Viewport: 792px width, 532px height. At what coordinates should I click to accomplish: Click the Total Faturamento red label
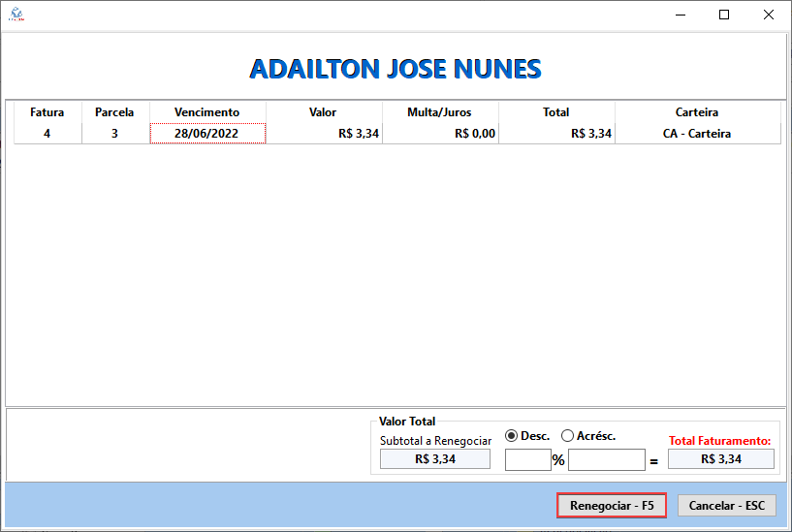click(719, 441)
